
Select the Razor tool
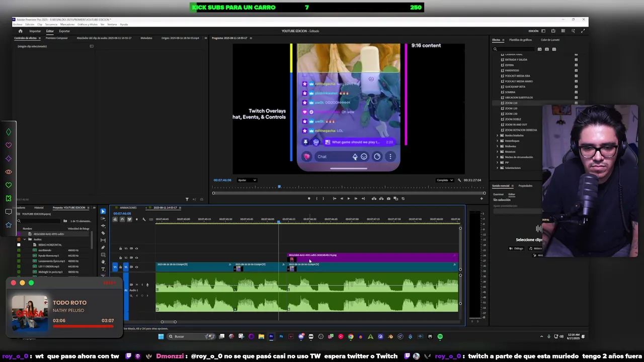[x=103, y=233]
